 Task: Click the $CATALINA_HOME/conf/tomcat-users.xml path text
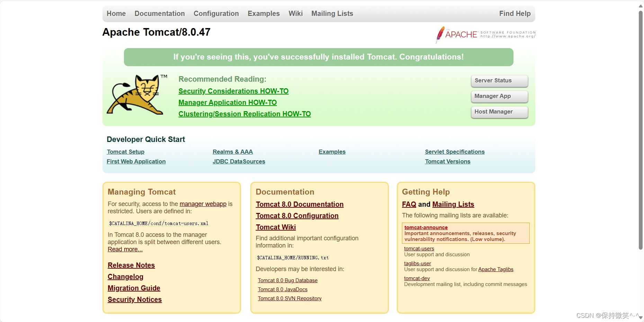click(159, 223)
